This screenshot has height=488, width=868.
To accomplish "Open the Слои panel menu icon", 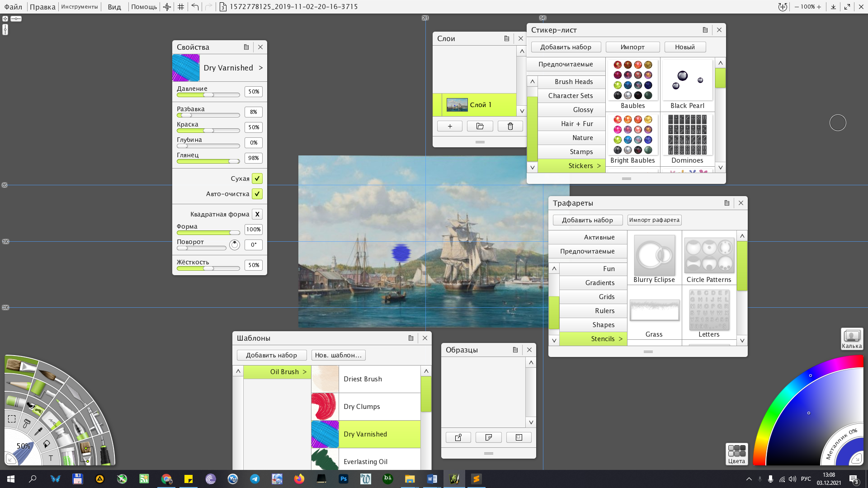I will [507, 38].
